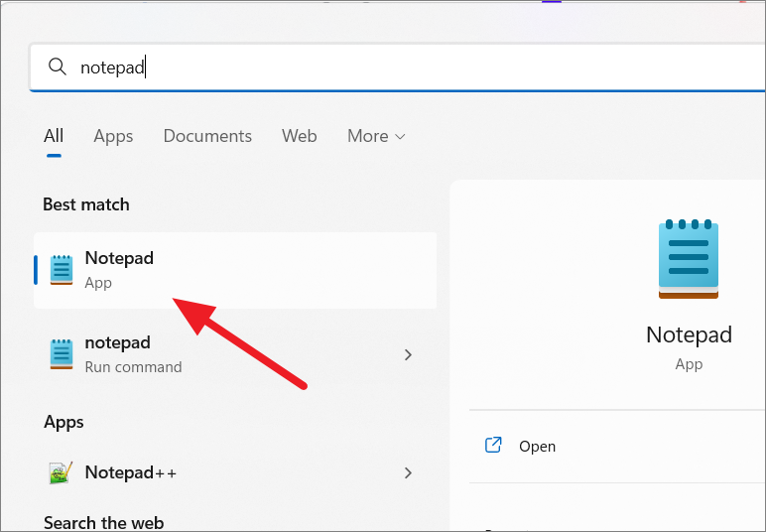Select the Notepad++ result text
Viewport: 766px width, 532px height.
click(x=130, y=472)
